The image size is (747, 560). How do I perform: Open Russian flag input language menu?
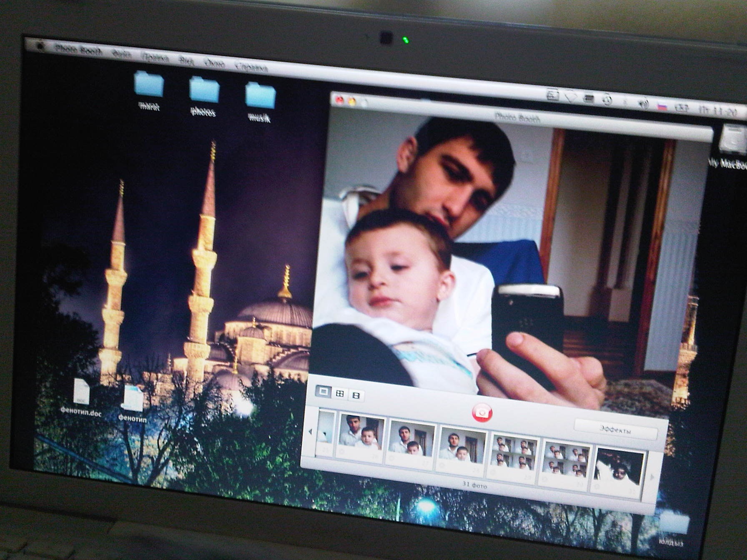tap(662, 106)
